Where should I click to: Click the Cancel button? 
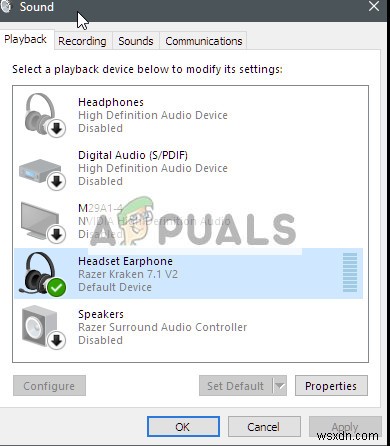pos(264,426)
